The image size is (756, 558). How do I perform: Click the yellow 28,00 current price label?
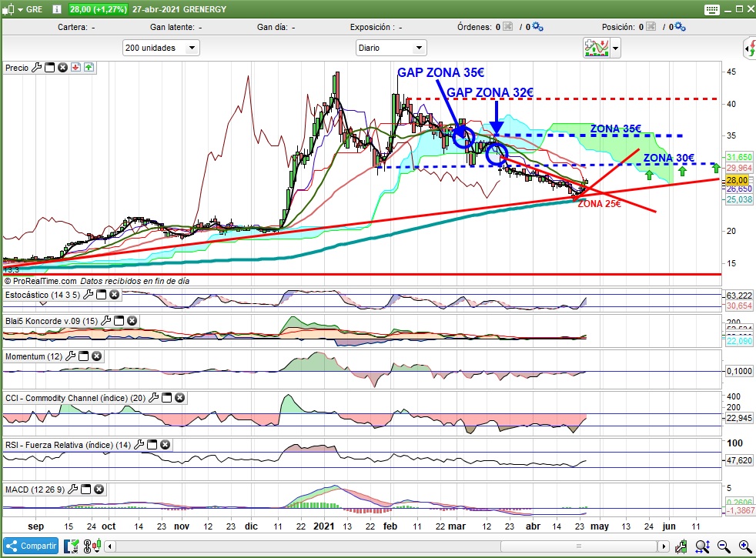pyautogui.click(x=738, y=180)
